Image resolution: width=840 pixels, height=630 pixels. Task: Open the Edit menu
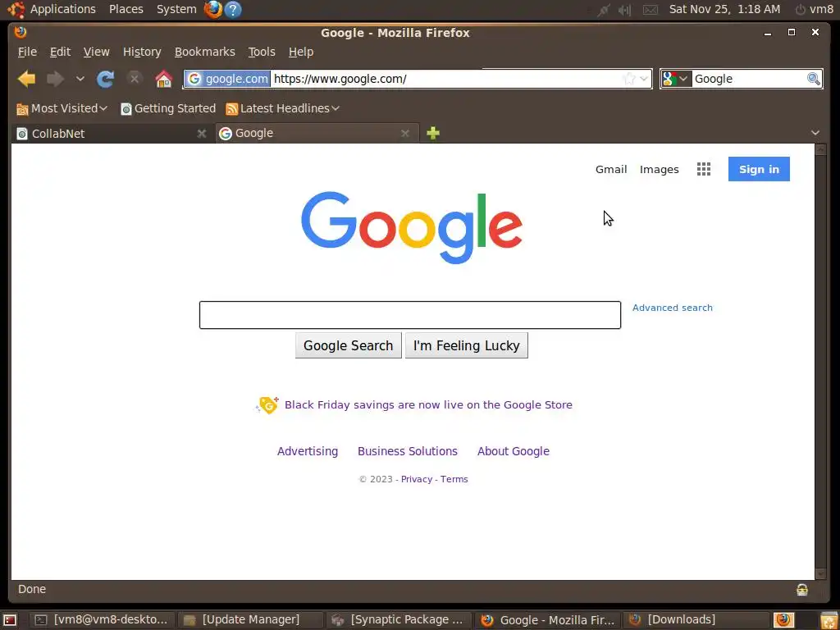(60, 52)
